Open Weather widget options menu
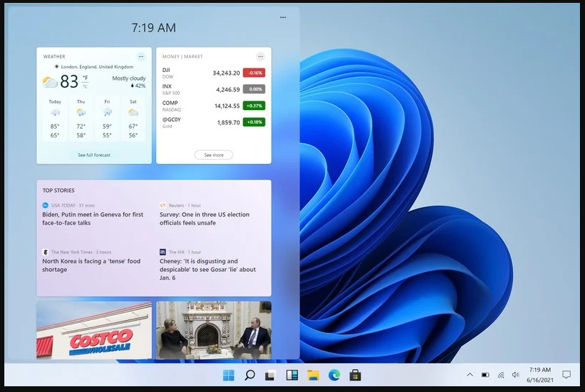 coord(140,57)
